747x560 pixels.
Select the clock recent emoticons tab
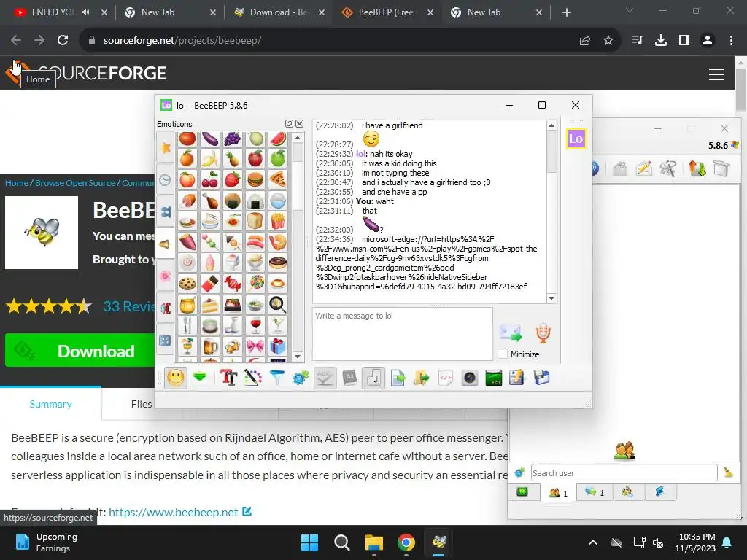click(x=166, y=180)
